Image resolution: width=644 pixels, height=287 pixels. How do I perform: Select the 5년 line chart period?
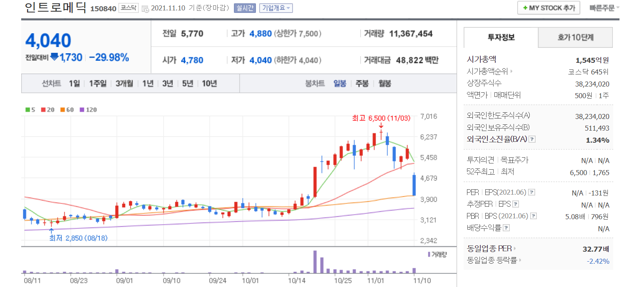(187, 84)
